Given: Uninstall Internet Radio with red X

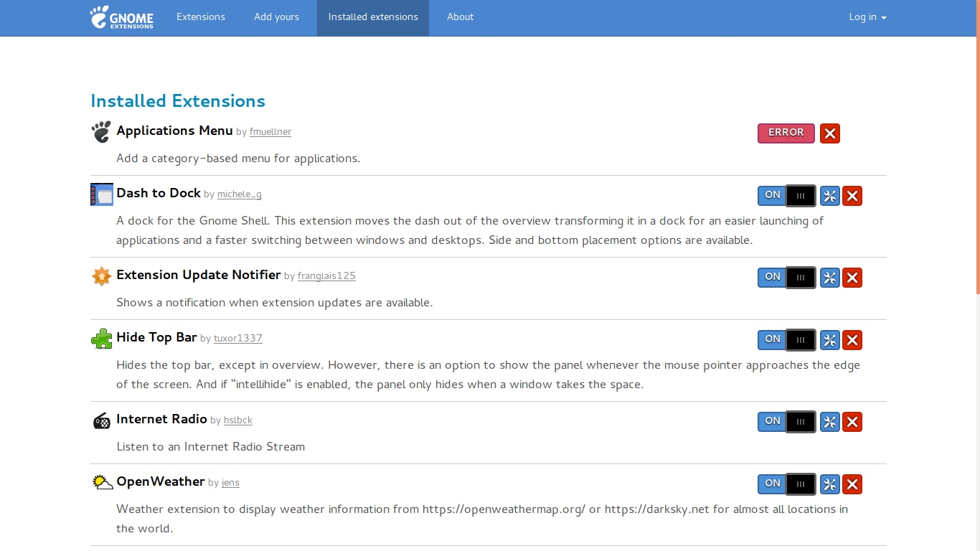Looking at the screenshot, I should point(852,422).
